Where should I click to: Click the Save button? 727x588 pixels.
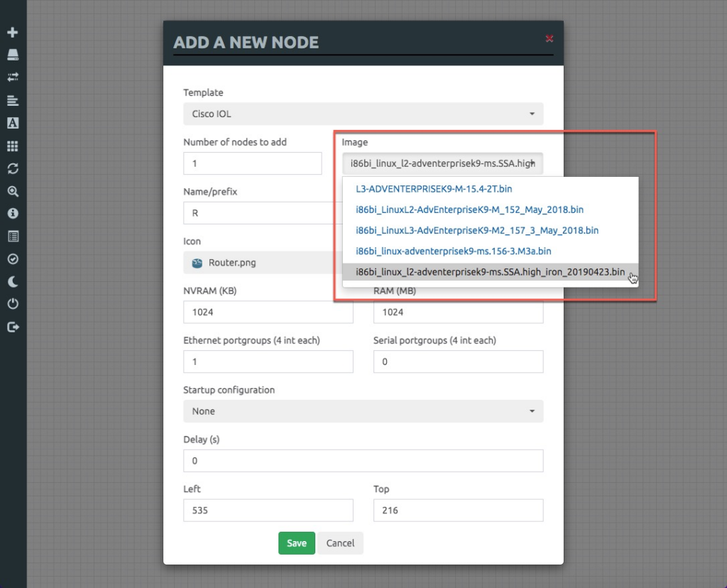(x=297, y=543)
